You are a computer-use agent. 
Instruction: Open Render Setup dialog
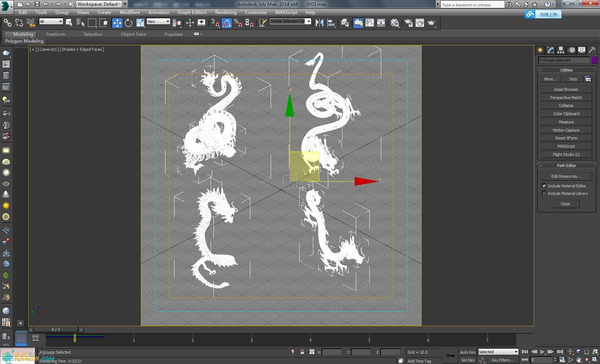tap(408, 23)
